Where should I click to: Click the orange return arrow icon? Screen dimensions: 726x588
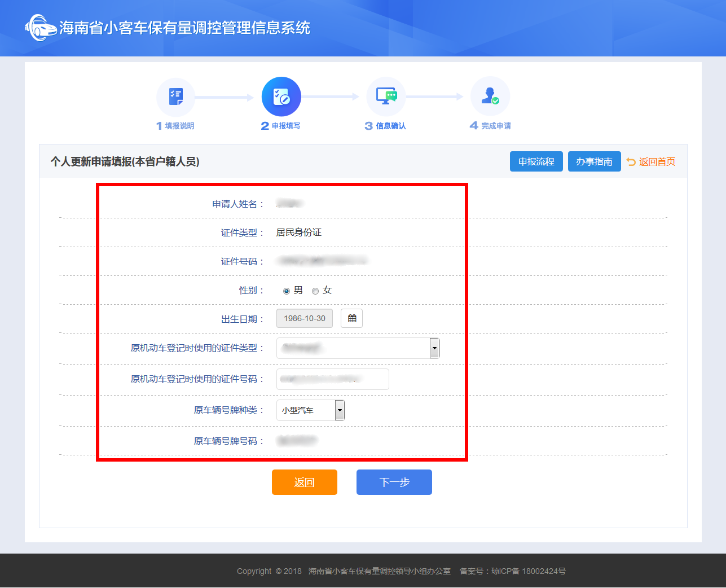pyautogui.click(x=631, y=162)
